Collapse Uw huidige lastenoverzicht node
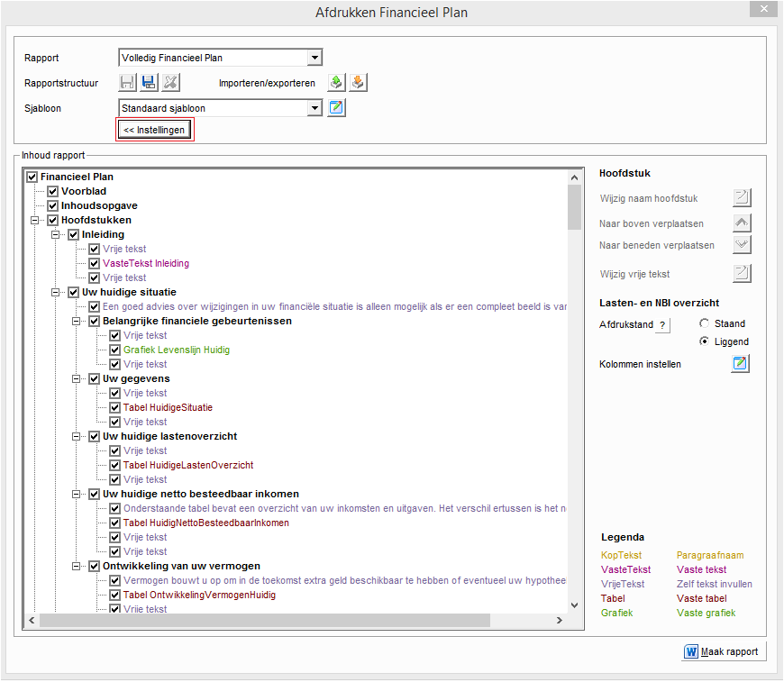The width and height of the screenshot is (784, 682). click(76, 437)
